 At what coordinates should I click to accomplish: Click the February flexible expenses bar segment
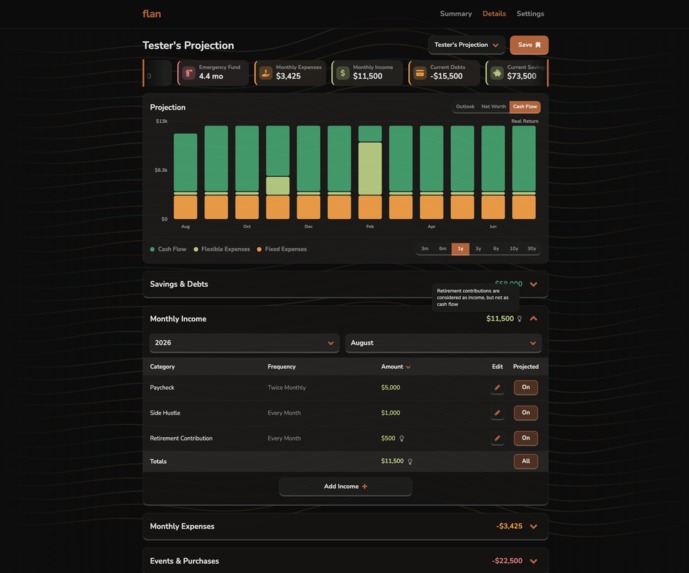click(370, 168)
